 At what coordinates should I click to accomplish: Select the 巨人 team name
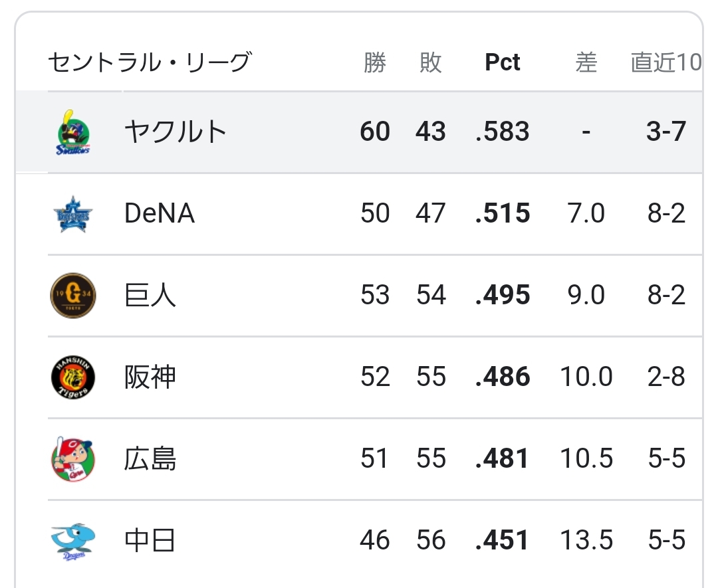(150, 296)
